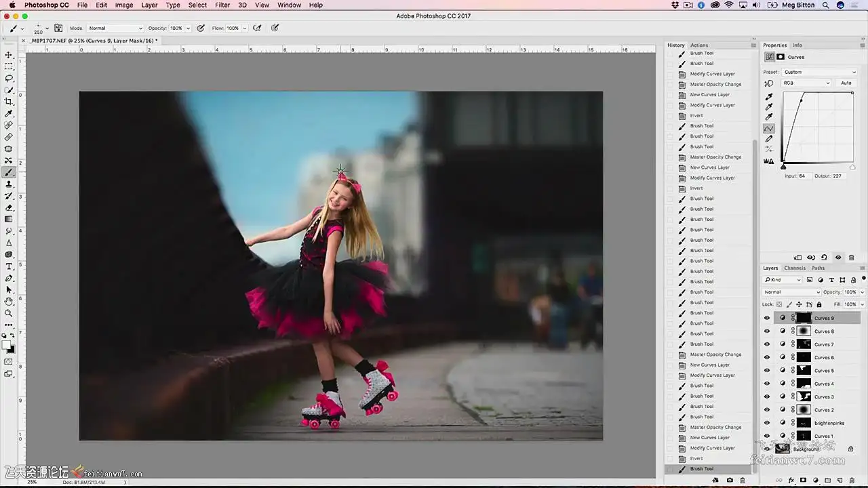Viewport: 868px width, 488px height.
Task: Click the Auto button in Curves
Action: (x=846, y=83)
